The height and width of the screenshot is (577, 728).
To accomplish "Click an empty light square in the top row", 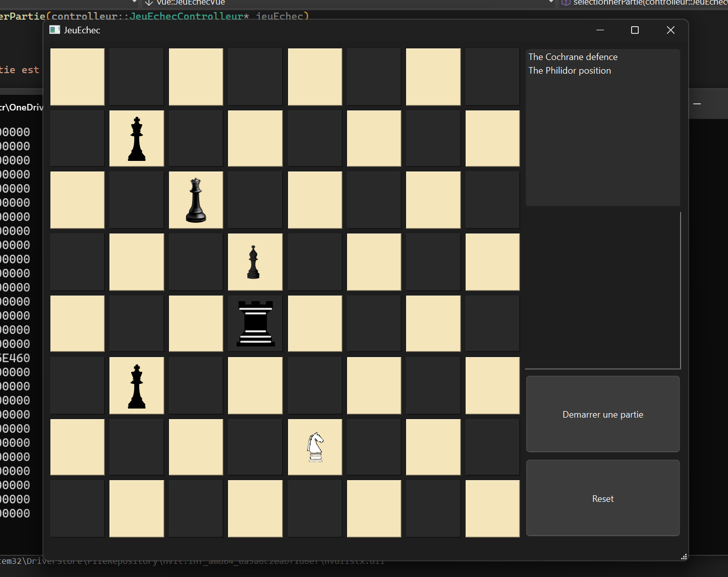I will 77,77.
